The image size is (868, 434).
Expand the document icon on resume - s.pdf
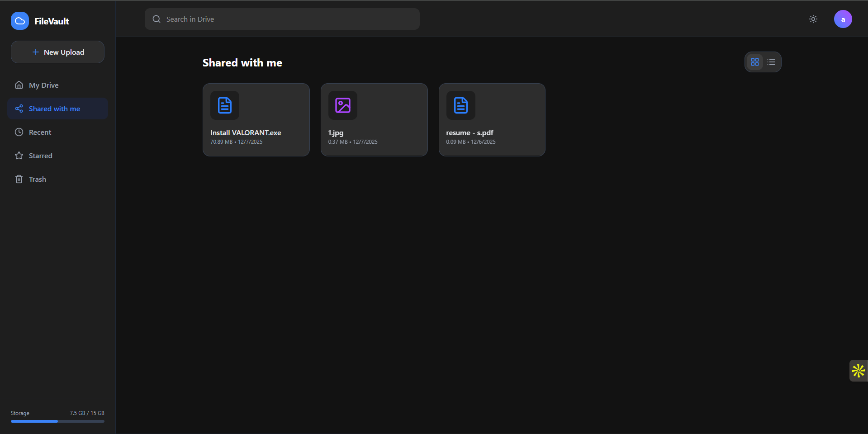460,105
